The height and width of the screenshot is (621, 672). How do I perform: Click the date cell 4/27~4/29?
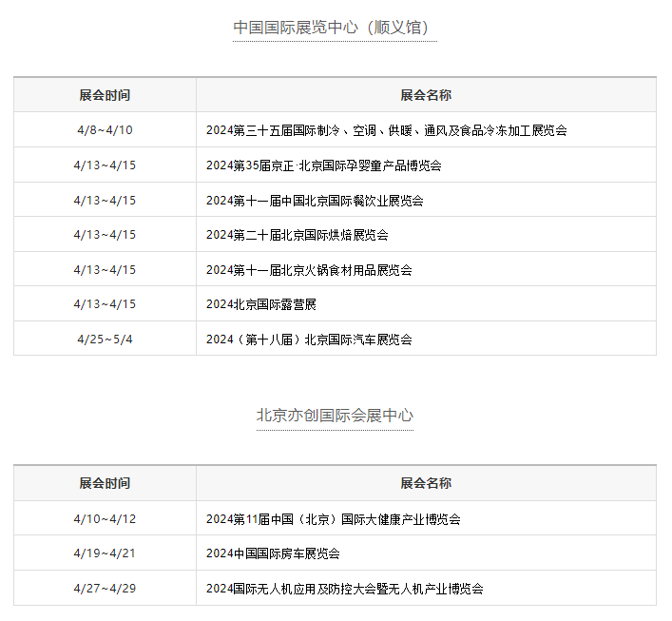[x=105, y=589]
